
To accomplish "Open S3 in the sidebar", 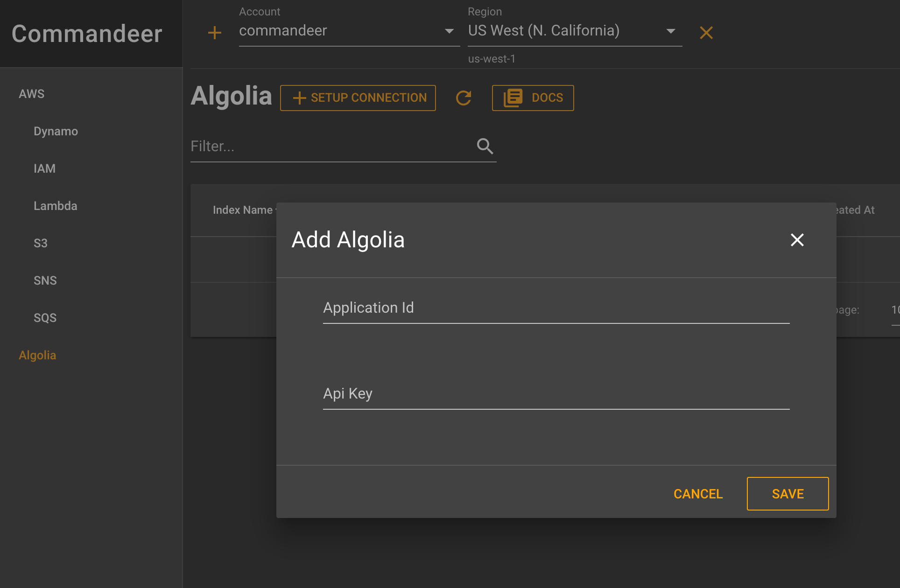I will tap(41, 243).
